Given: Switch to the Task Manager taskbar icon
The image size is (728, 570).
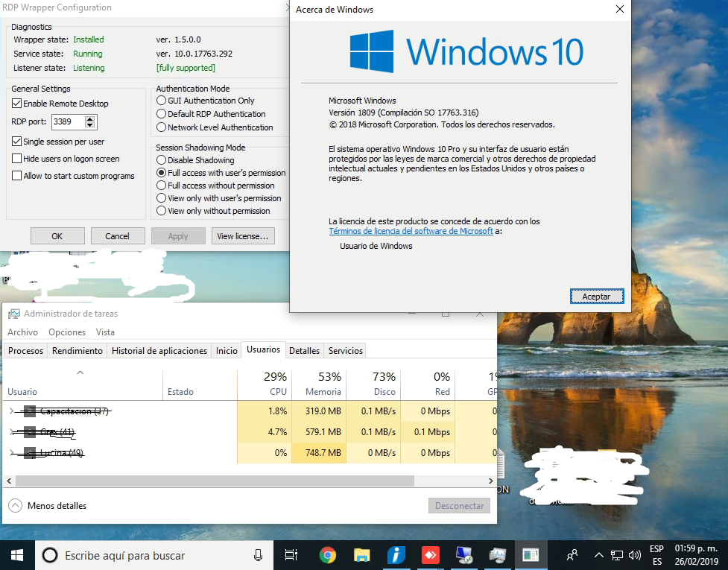Looking at the screenshot, I should [x=497, y=555].
